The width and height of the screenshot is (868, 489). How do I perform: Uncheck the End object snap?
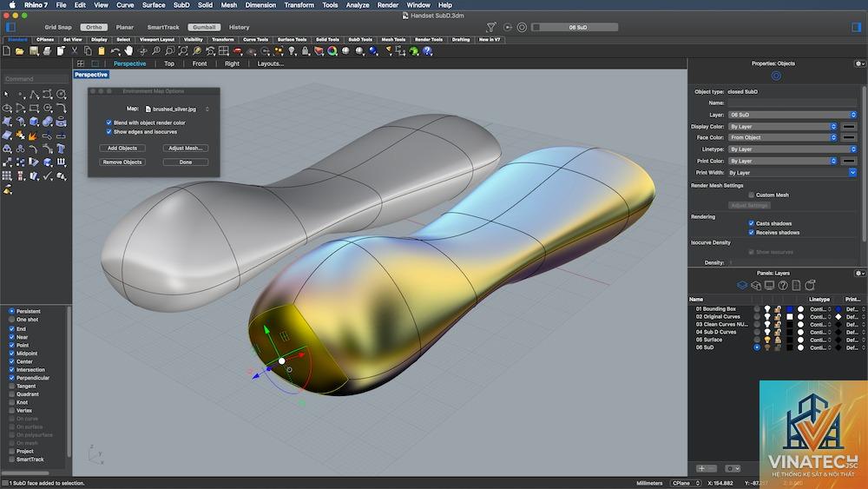coord(11,329)
